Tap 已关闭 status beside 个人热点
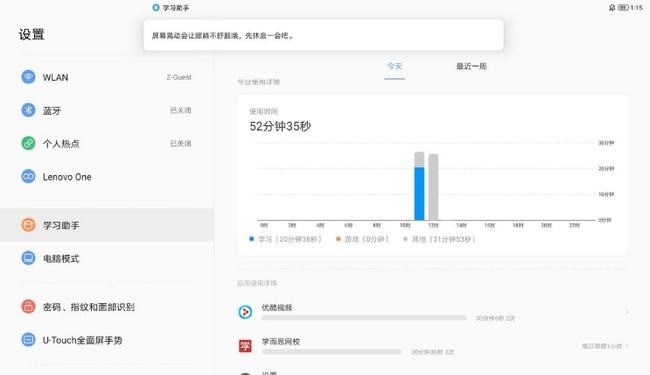The height and width of the screenshot is (375, 650). point(181,143)
